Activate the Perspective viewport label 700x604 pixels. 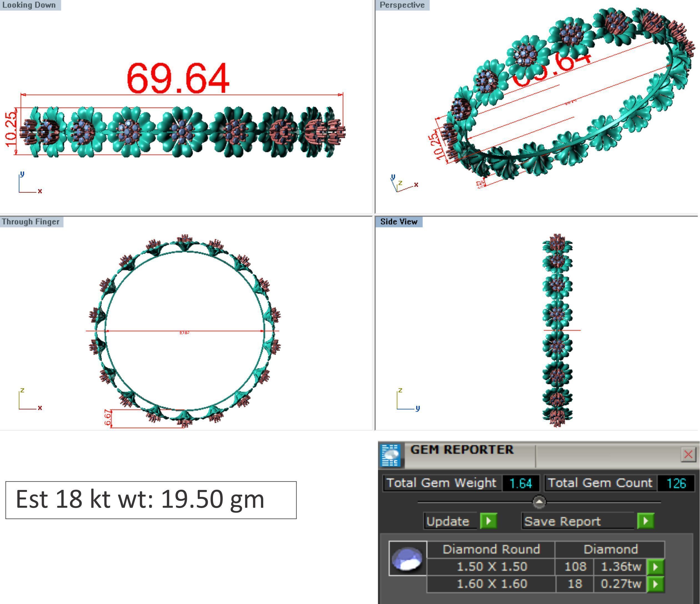pyautogui.click(x=402, y=5)
